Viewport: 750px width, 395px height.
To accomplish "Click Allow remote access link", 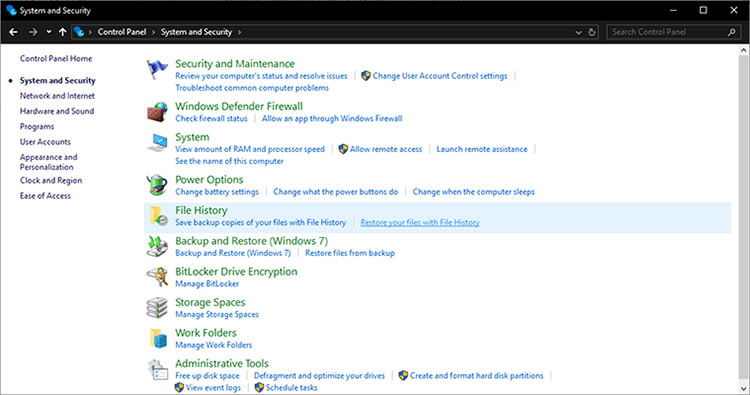I will click(x=386, y=149).
